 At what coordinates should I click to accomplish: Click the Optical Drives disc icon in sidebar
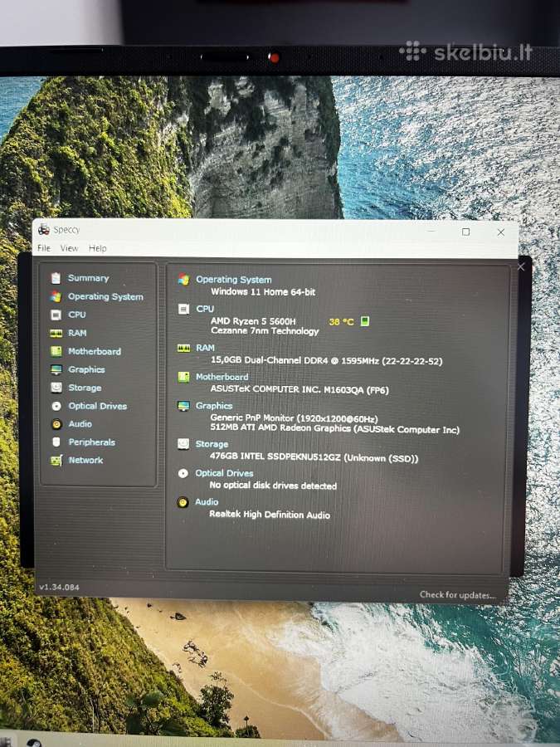[x=56, y=406]
